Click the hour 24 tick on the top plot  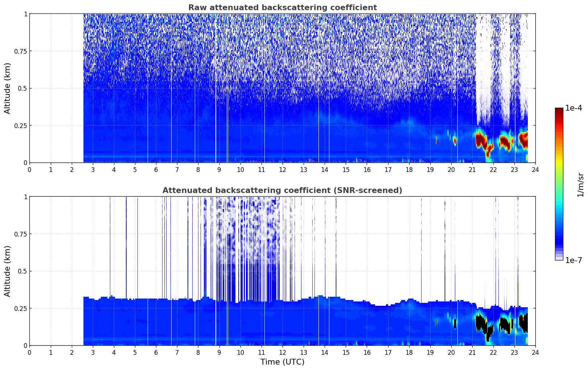[535, 169]
